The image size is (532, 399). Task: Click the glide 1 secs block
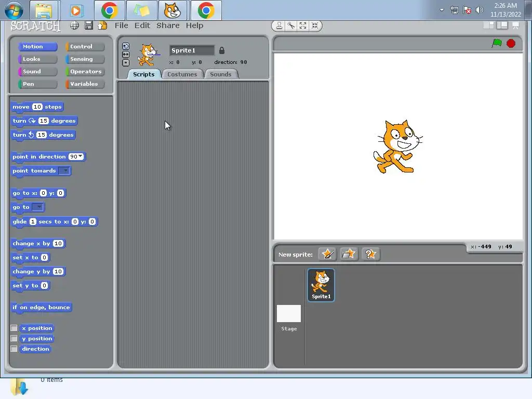tap(54, 221)
